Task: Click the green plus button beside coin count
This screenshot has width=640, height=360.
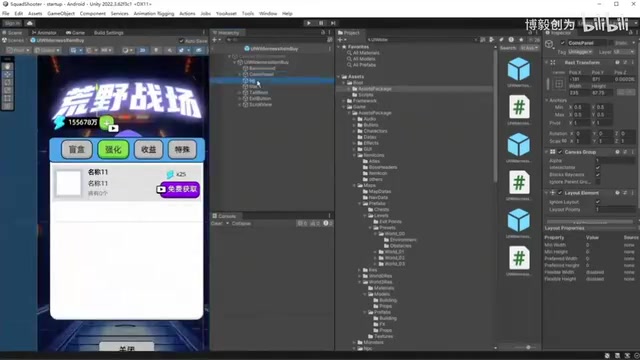Action: coord(107,122)
